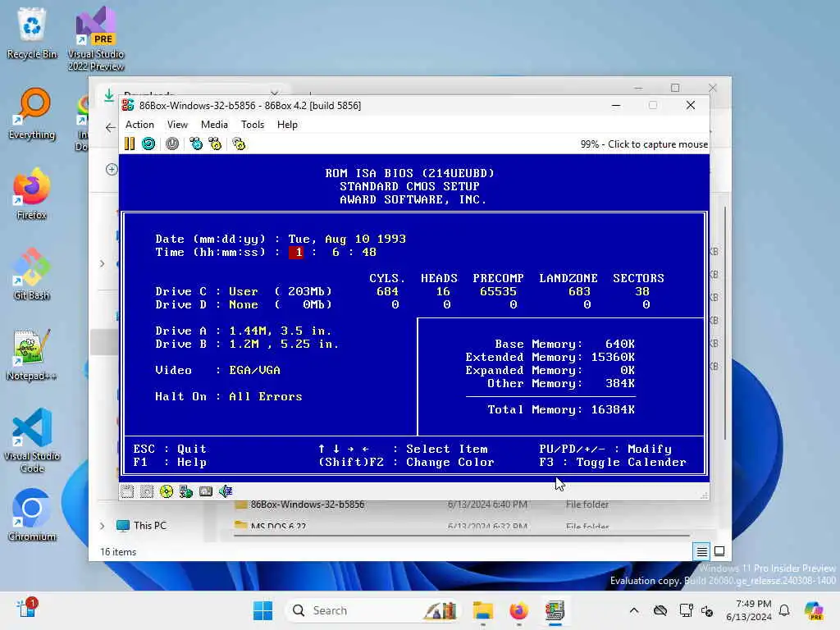
Task: Open Firefox from the taskbar
Action: point(518,610)
